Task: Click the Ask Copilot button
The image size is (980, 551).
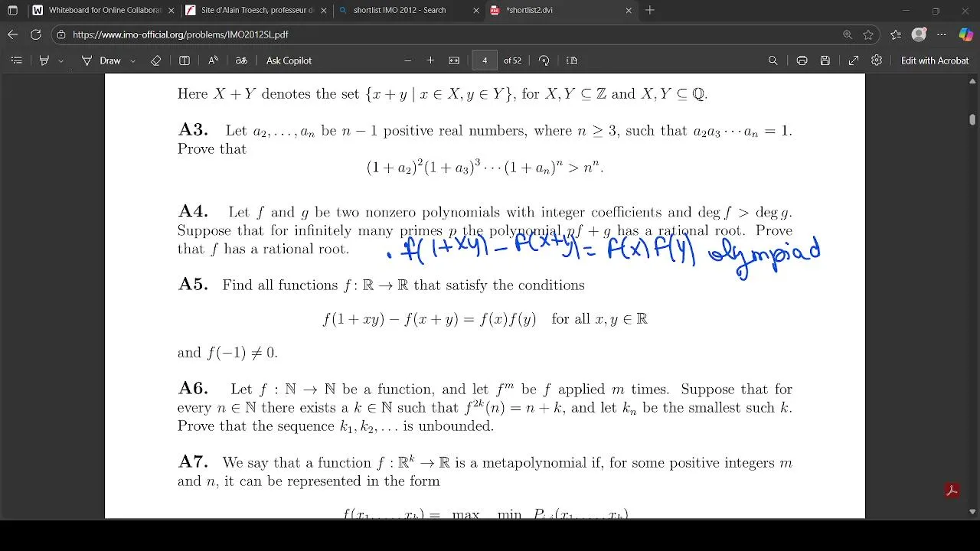Action: 289,60
